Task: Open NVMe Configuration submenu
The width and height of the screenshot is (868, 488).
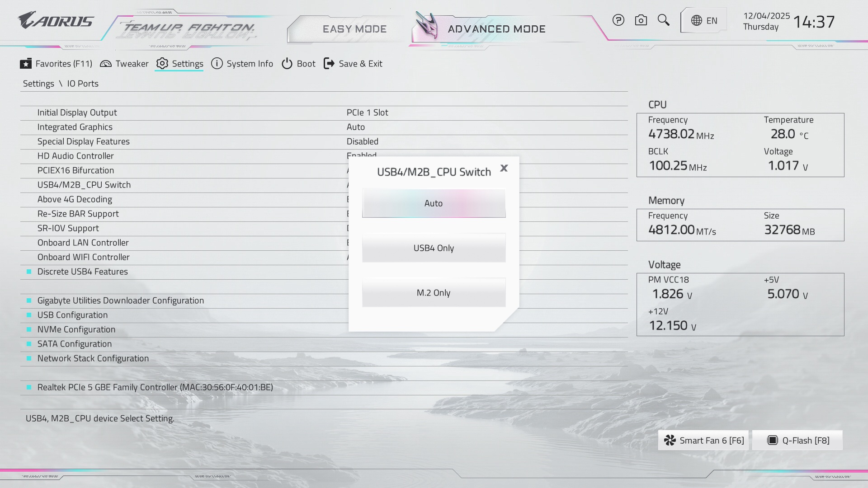Action: [x=76, y=329]
